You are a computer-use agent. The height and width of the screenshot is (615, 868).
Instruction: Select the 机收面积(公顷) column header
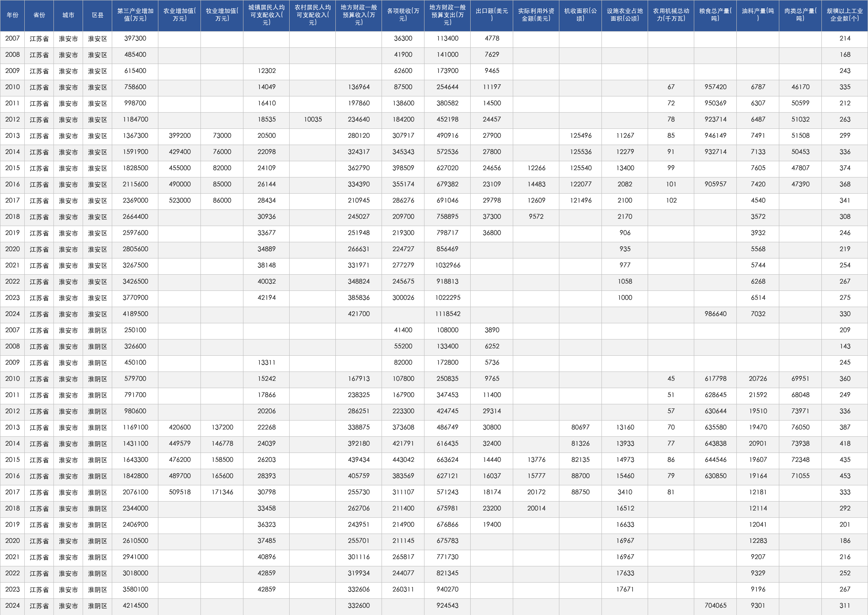pos(580,15)
